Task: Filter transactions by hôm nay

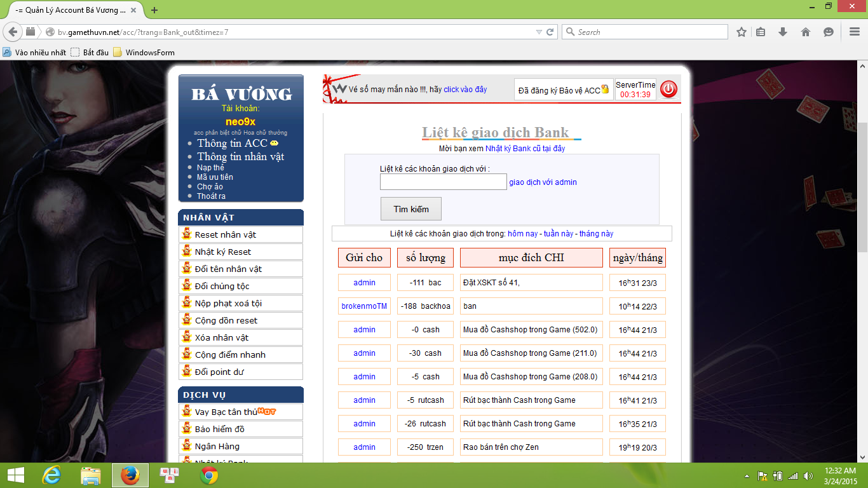Action: [x=522, y=234]
